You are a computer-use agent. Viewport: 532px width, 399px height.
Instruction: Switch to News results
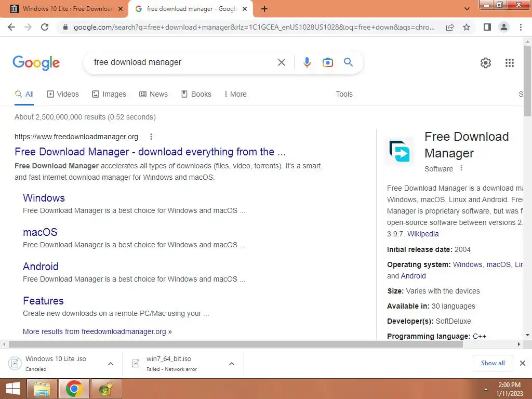coord(154,94)
